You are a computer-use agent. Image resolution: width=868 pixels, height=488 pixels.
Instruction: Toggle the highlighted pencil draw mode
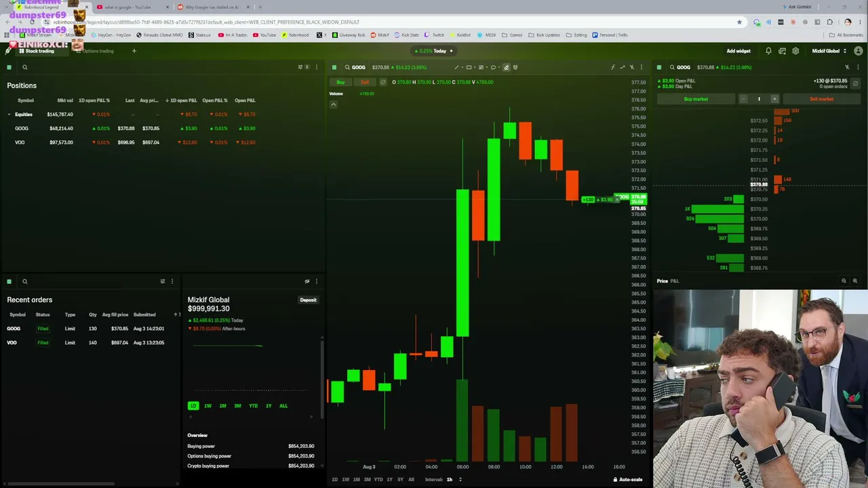coord(506,67)
